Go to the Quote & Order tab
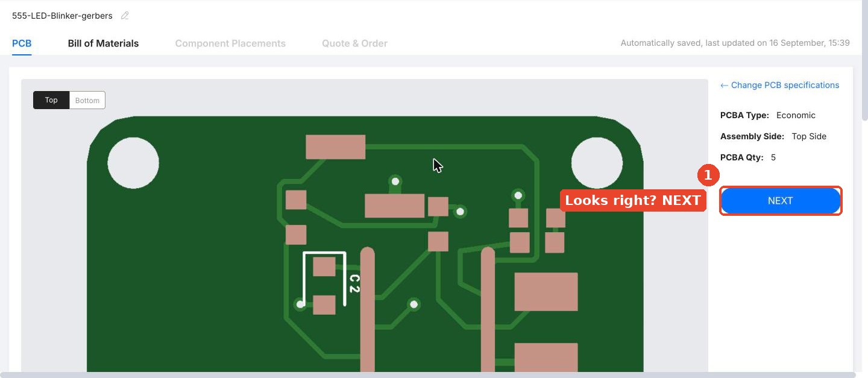The image size is (868, 378). (354, 43)
